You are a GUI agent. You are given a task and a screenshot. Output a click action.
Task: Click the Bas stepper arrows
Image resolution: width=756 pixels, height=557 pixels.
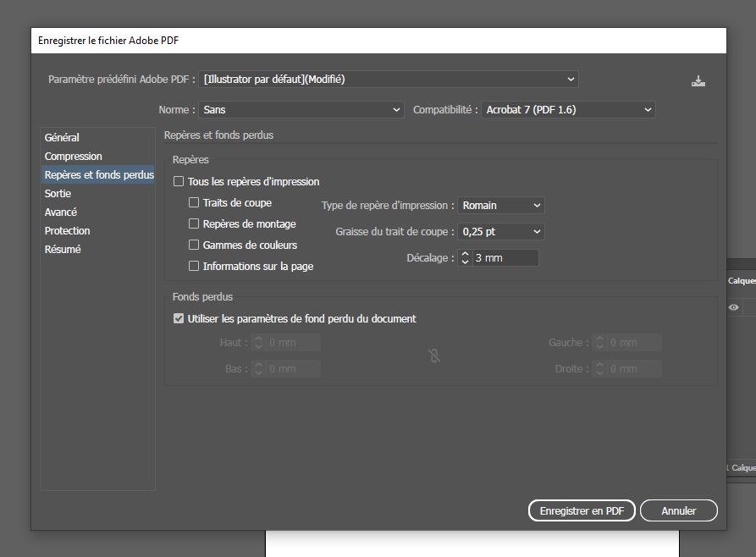coord(258,368)
